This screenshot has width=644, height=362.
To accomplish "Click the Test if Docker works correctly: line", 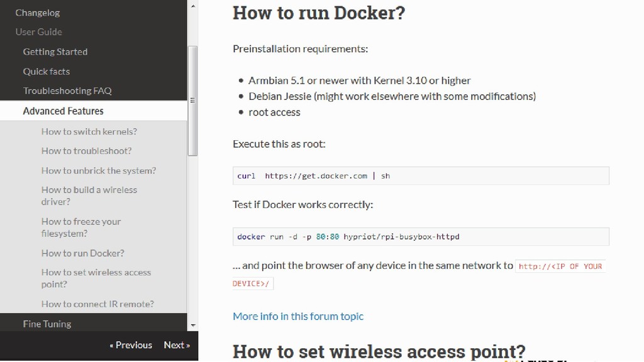I will click(x=303, y=205).
